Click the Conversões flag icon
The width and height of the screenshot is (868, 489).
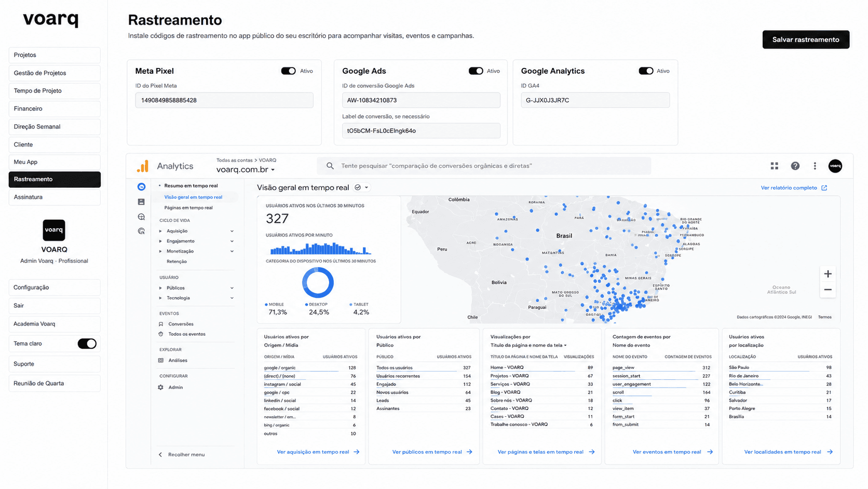point(160,324)
